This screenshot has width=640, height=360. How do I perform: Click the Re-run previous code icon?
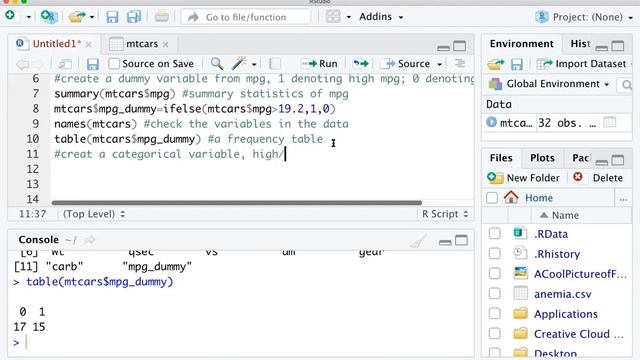(361, 64)
